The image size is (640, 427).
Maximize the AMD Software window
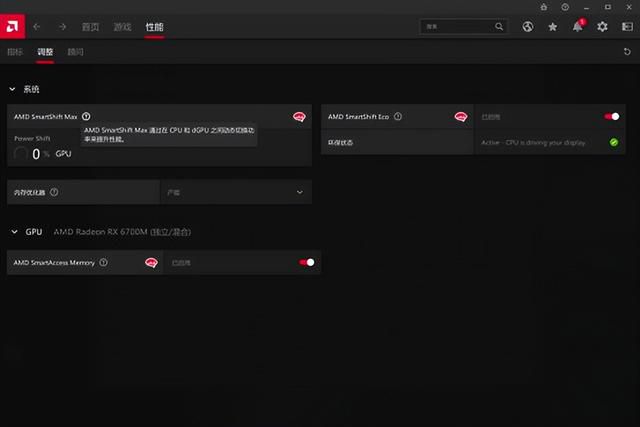tap(608, 7)
